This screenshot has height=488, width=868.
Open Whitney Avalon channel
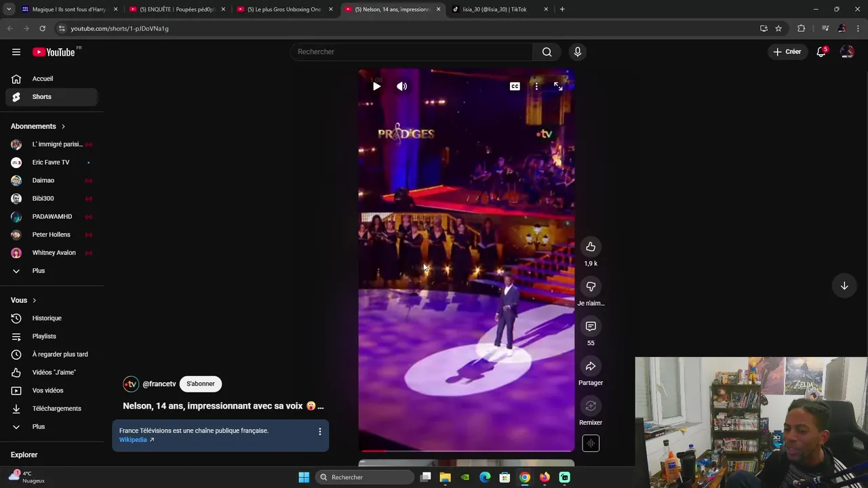52,253
